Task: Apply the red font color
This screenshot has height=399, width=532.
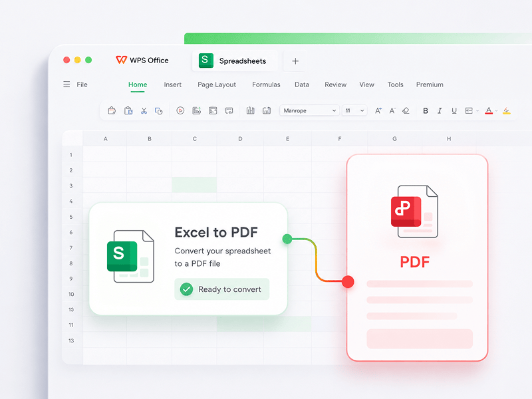Action: coord(489,110)
